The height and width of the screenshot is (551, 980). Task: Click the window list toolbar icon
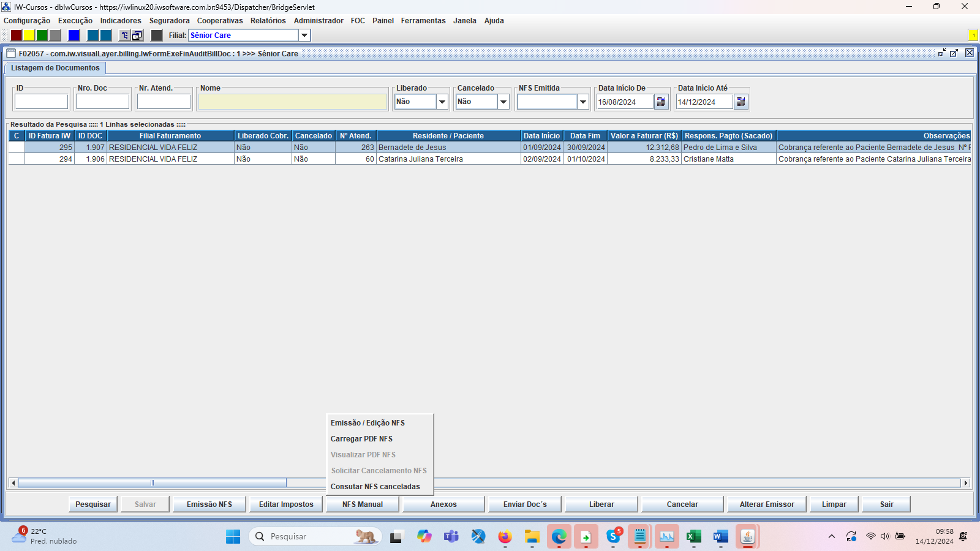(137, 36)
